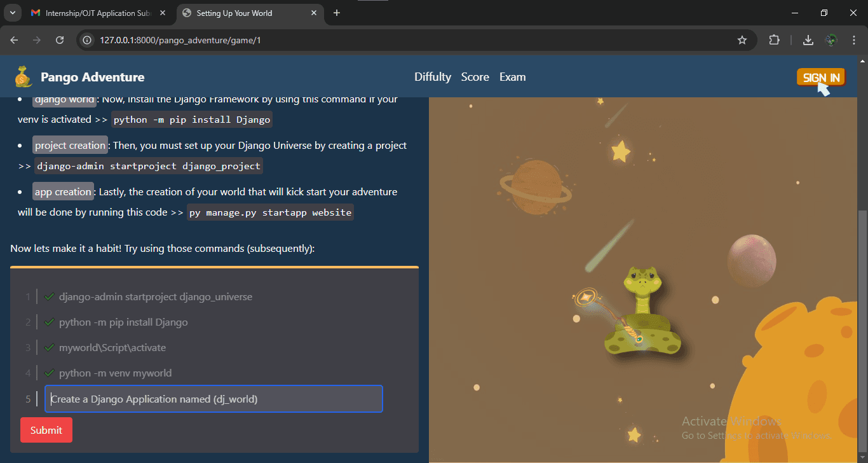Click the checkmark beside django-admin startproject django_universe
The width and height of the screenshot is (868, 463).
(50, 296)
